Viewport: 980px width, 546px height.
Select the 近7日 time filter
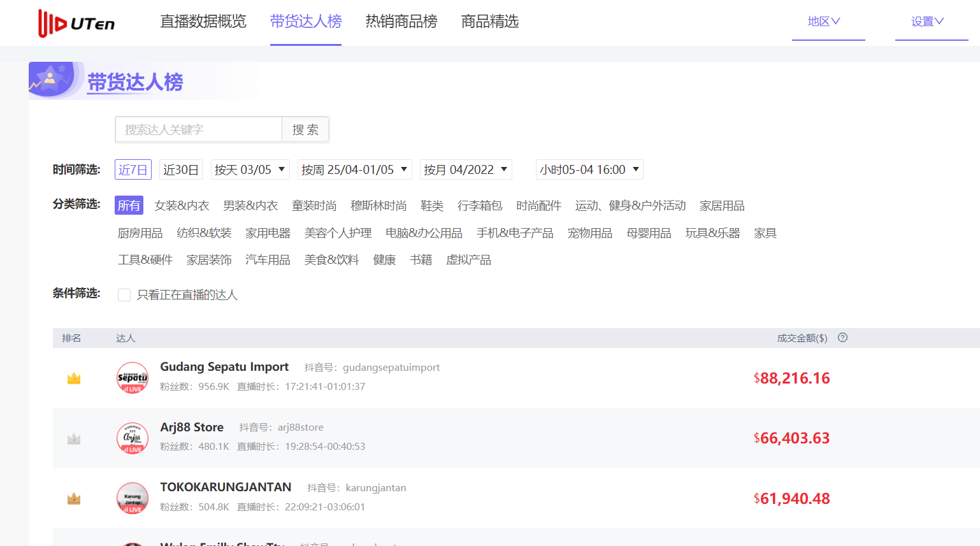pyautogui.click(x=133, y=169)
